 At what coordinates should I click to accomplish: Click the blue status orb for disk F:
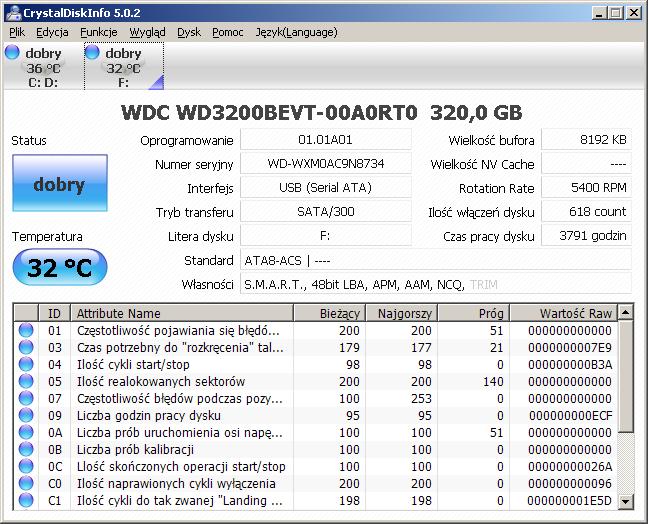pos(92,52)
